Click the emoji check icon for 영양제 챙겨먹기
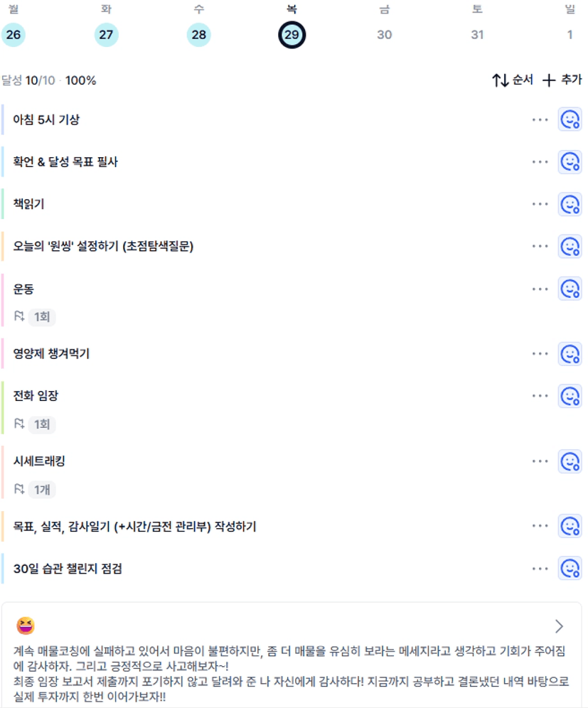Screen dimensions: 588x708 [x=570, y=353]
